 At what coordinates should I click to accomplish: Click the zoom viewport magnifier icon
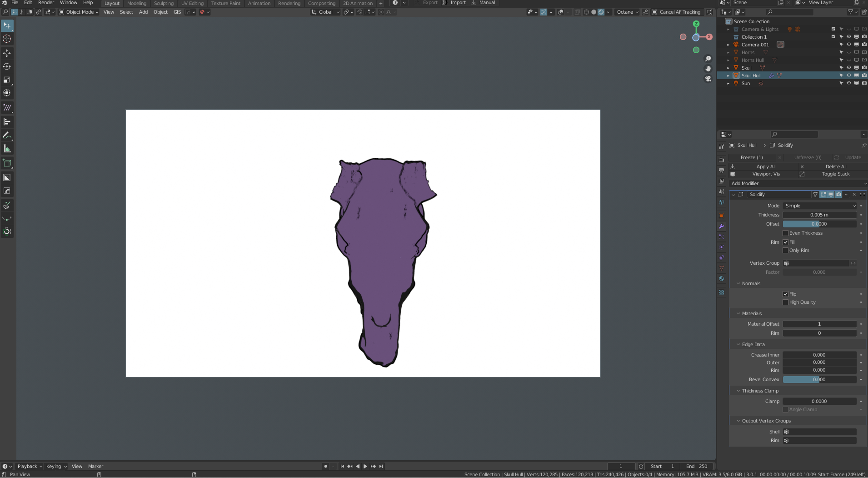(708, 59)
